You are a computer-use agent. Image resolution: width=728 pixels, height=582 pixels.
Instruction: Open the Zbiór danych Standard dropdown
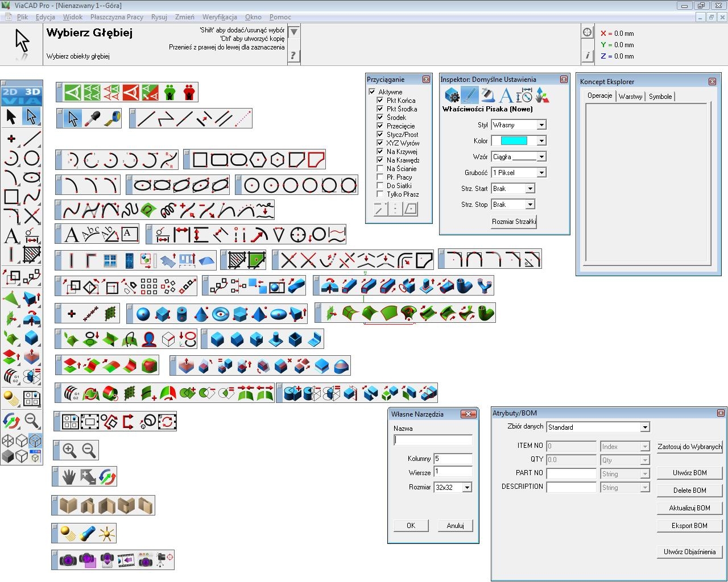644,427
